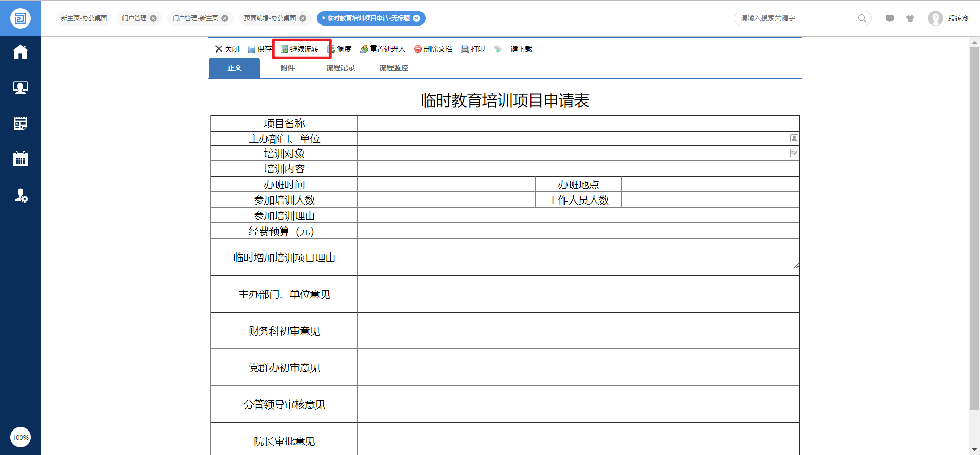Click the 临时增加培训项目理由 text area
Screen dimensions: 980x455
tap(578, 257)
